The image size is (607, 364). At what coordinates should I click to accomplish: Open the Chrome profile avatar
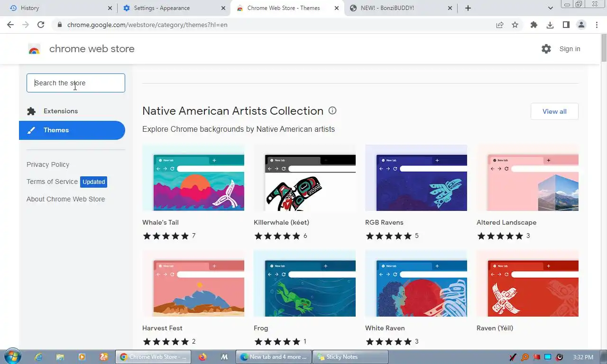[581, 25]
